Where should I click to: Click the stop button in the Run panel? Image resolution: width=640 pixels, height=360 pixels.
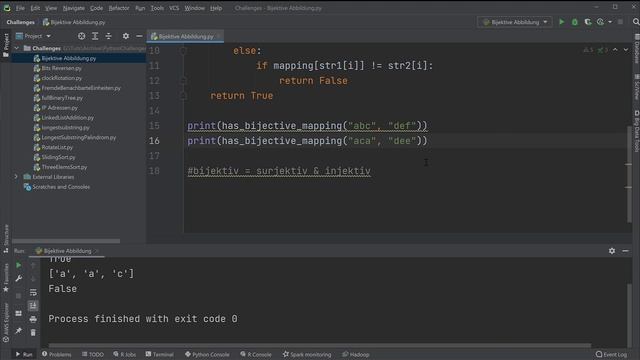click(x=18, y=296)
